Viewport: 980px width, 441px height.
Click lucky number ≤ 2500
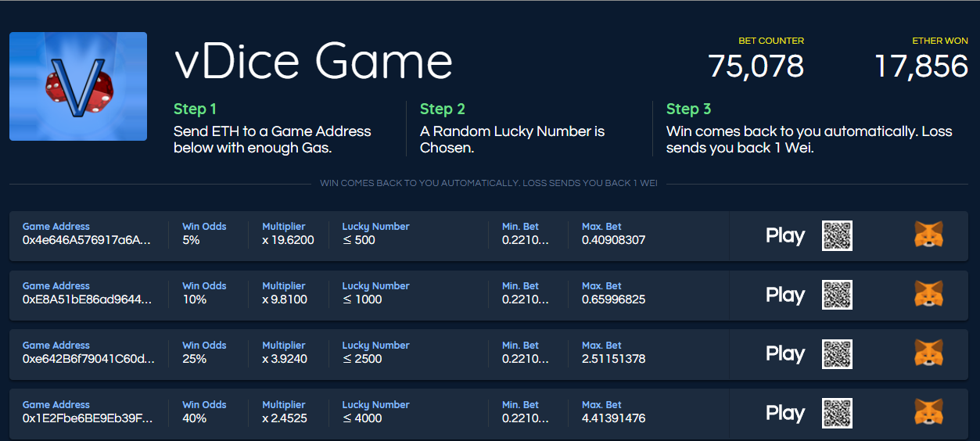(x=362, y=359)
